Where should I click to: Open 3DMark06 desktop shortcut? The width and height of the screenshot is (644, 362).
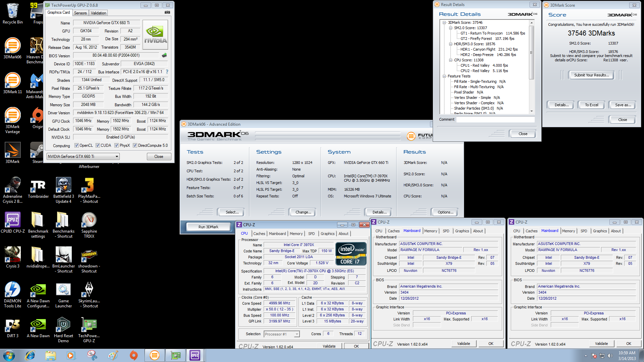point(12,48)
